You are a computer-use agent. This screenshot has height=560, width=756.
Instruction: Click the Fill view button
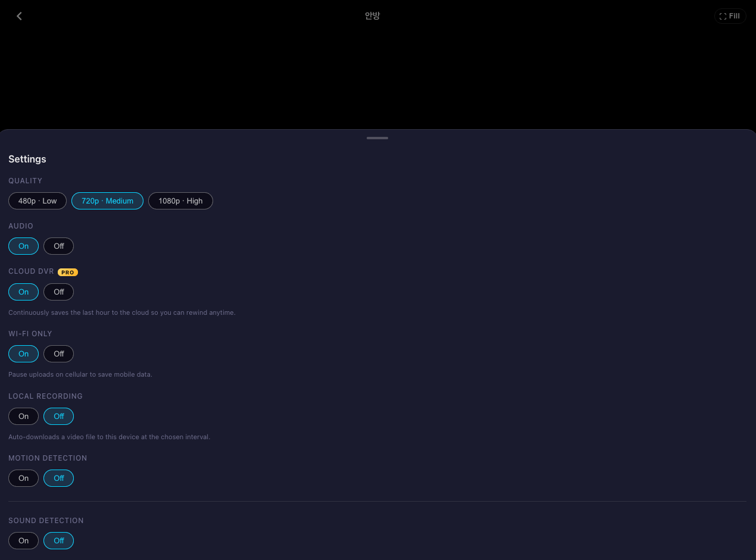pos(730,16)
